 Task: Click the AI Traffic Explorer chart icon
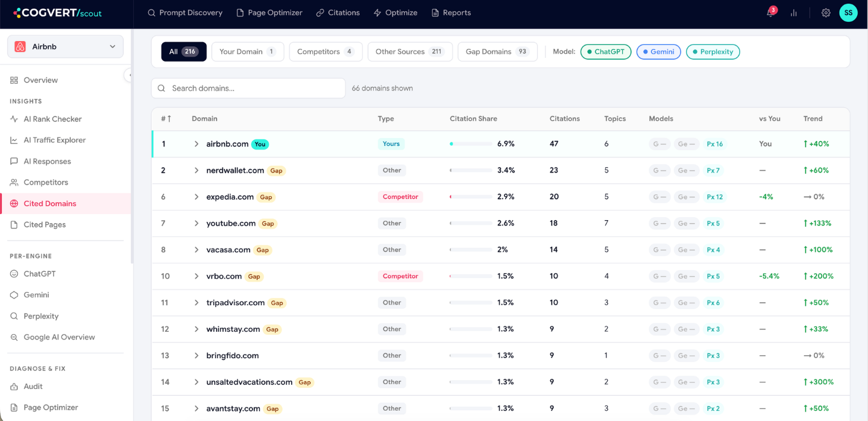[14, 141]
